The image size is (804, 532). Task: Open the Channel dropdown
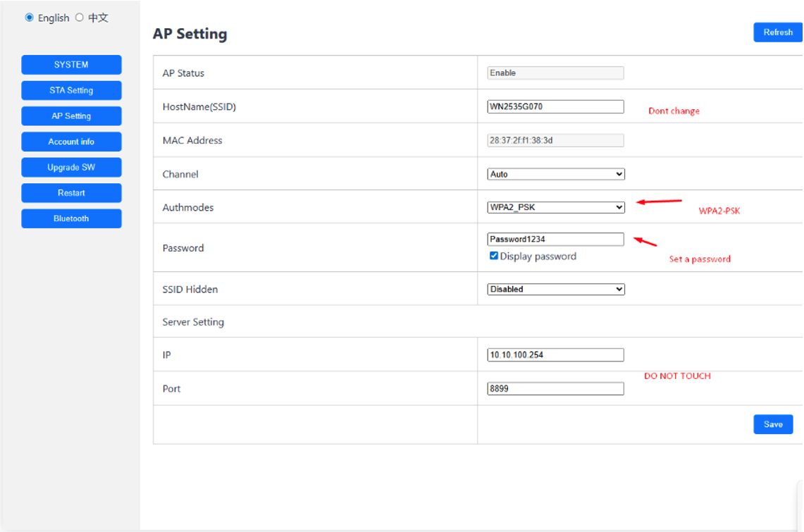556,174
